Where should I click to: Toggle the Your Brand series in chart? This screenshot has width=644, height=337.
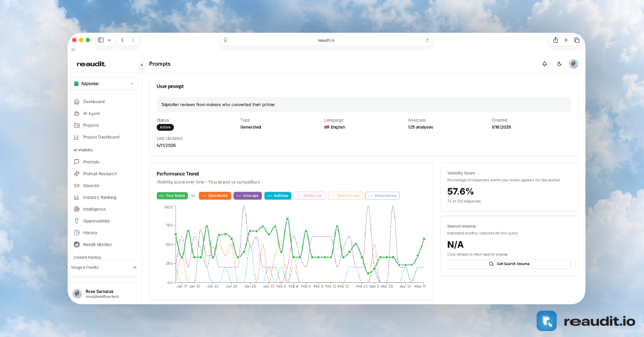pos(172,196)
